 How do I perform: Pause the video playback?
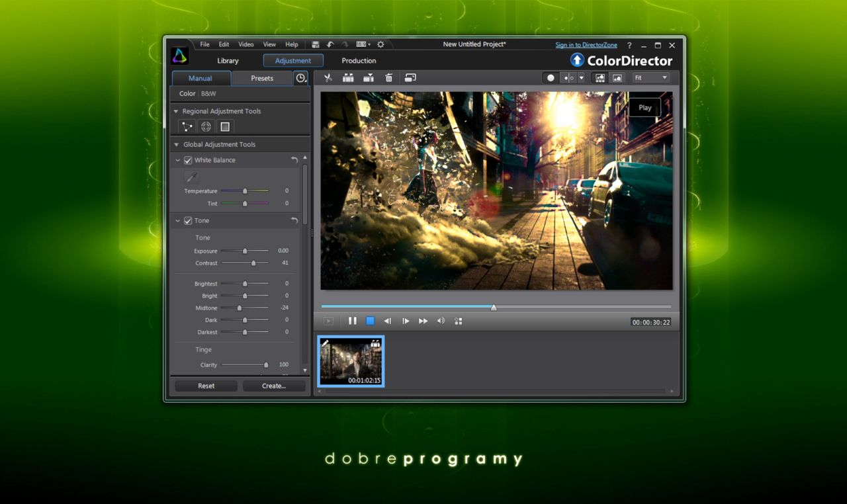coord(353,321)
